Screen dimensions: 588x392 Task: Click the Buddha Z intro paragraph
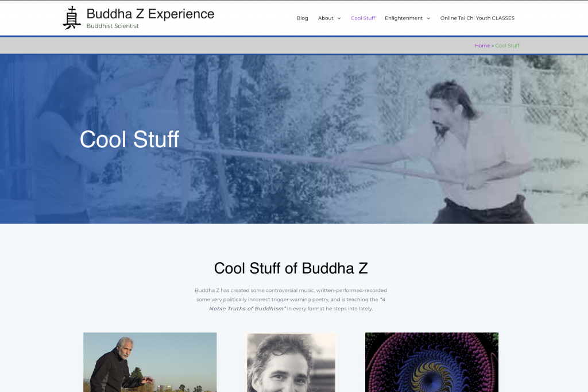291,299
